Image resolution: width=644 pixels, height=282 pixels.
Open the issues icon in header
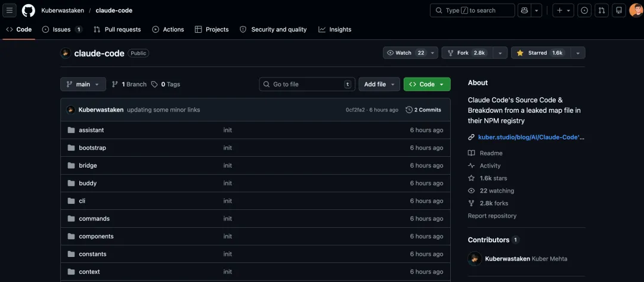click(584, 10)
